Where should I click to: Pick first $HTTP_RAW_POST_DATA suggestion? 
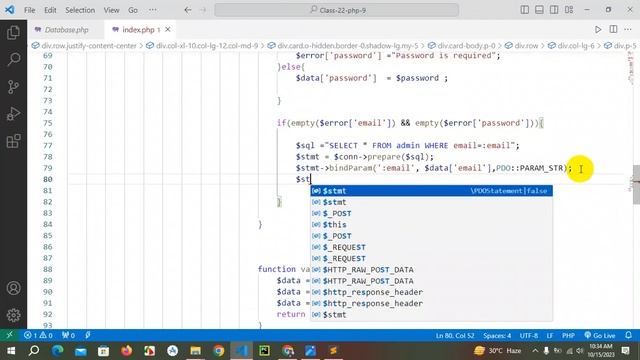pyautogui.click(x=431, y=269)
